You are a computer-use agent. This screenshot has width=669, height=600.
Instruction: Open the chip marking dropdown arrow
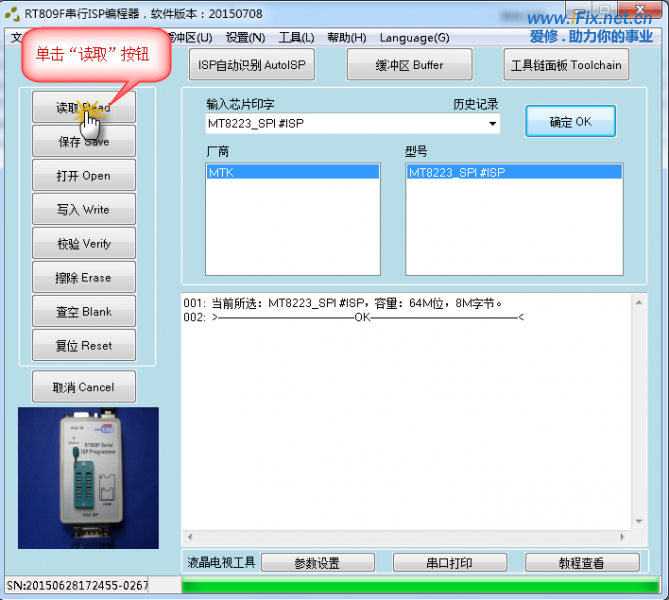[493, 124]
